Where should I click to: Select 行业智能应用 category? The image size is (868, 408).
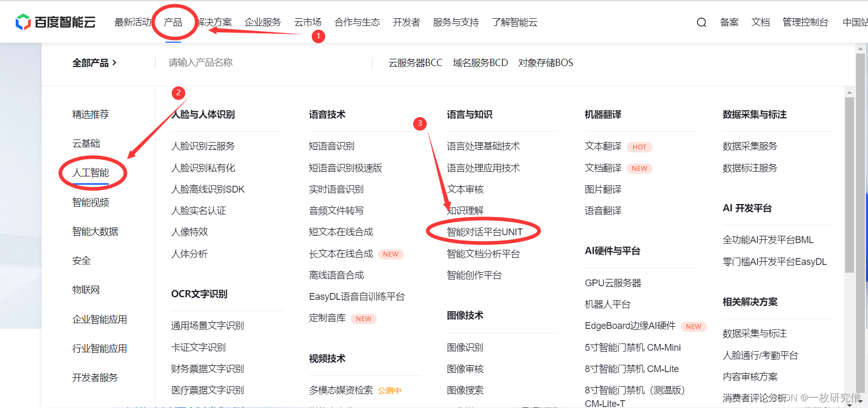point(99,349)
